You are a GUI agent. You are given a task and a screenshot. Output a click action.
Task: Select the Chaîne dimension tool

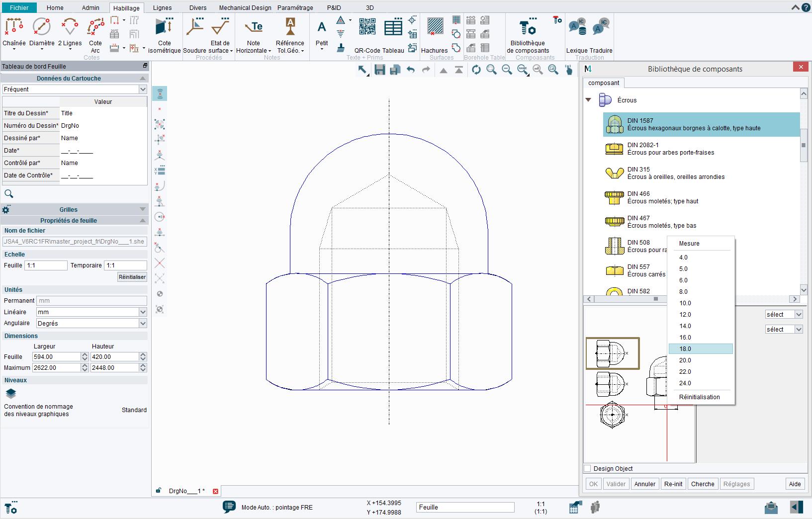pyautogui.click(x=14, y=32)
